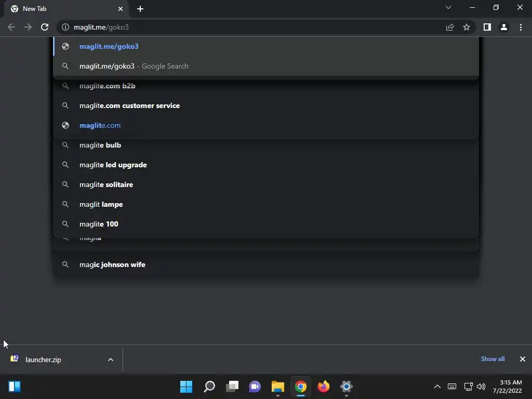Switch to Chrome in taskbar
The image size is (532, 399).
point(301,387)
